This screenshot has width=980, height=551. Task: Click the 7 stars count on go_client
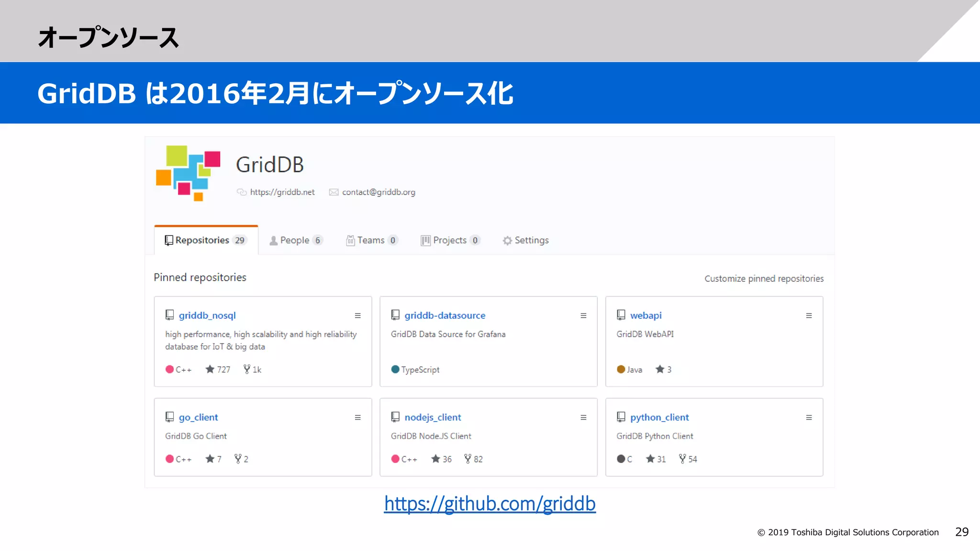coord(213,459)
